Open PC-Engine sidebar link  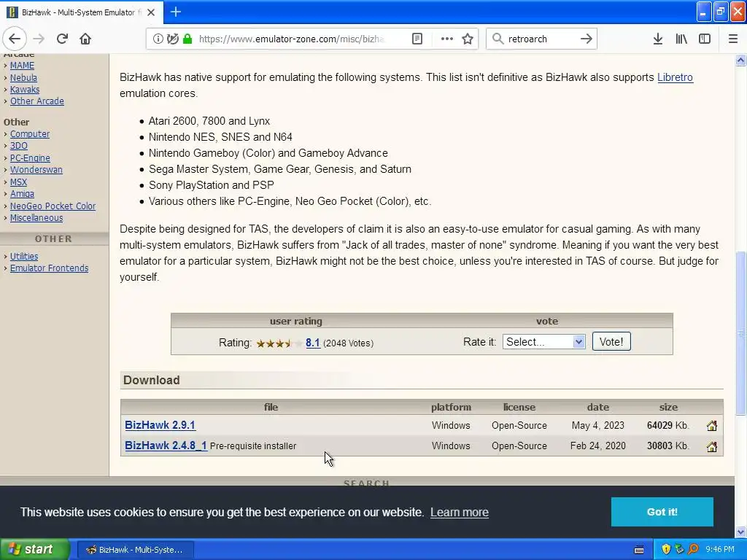[30, 157]
